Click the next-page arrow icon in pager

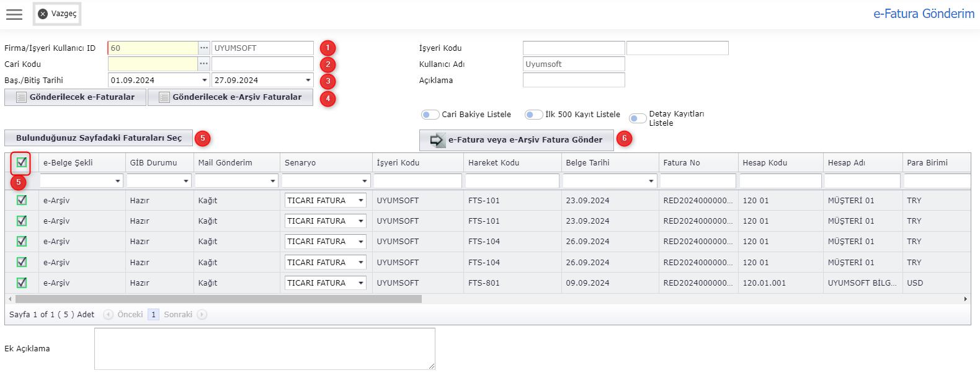pos(202,315)
